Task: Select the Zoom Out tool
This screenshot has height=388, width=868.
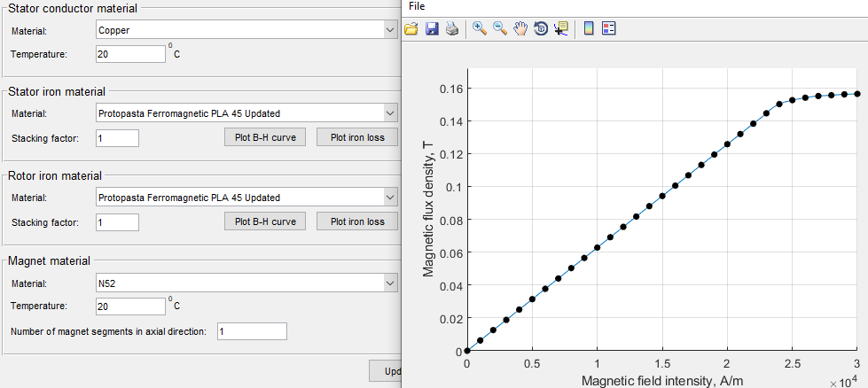Action: point(500,28)
